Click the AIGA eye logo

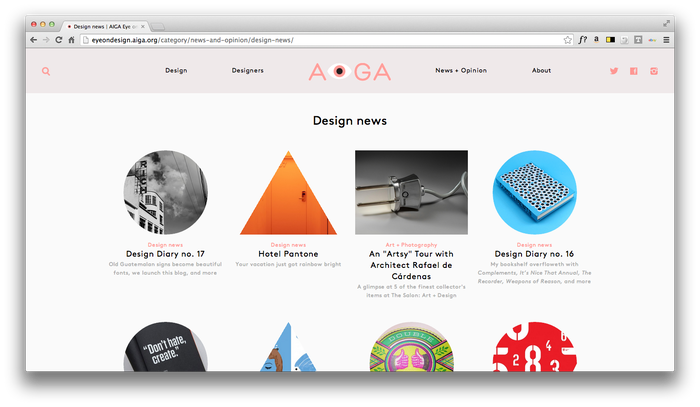tap(350, 71)
